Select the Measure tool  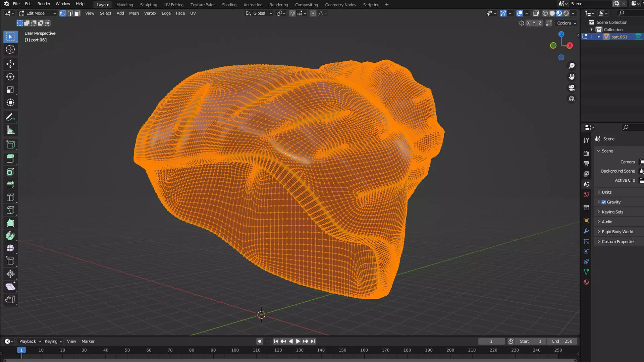click(x=10, y=130)
